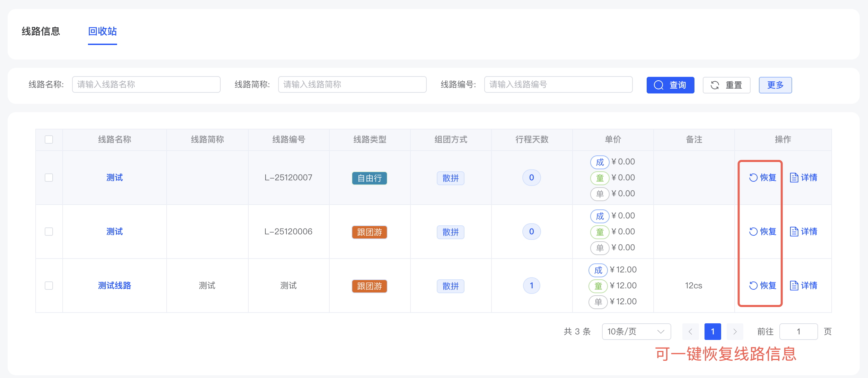This screenshot has height=378, width=868.
Task: Click the 跟团游 type tag on 测试线路 row
Action: (369, 286)
